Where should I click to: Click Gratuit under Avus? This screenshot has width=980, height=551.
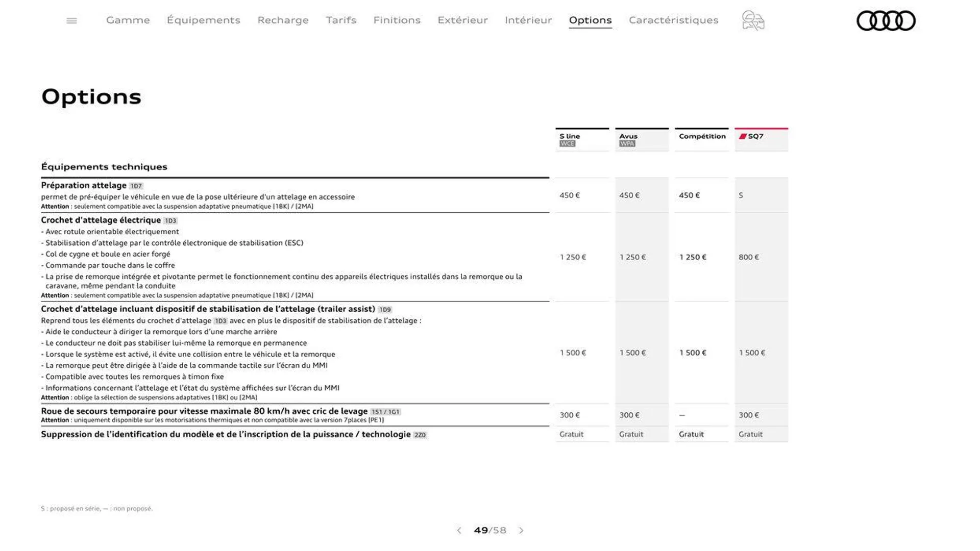631,434
